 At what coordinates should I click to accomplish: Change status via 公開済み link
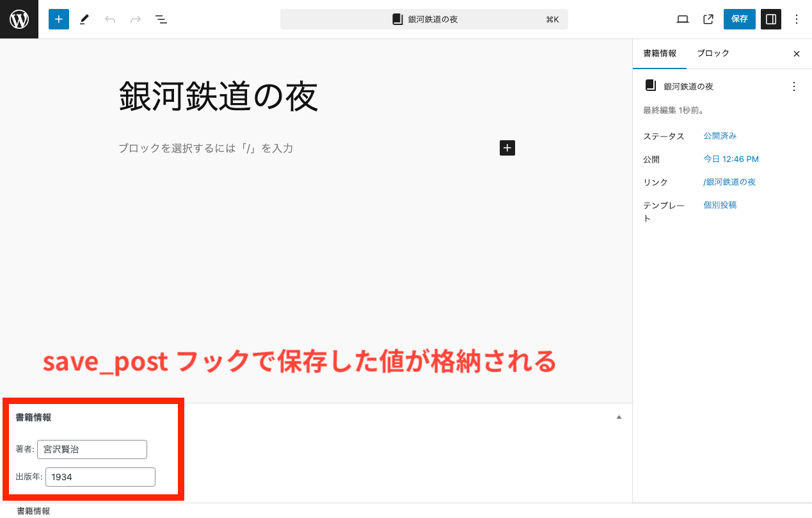click(720, 136)
